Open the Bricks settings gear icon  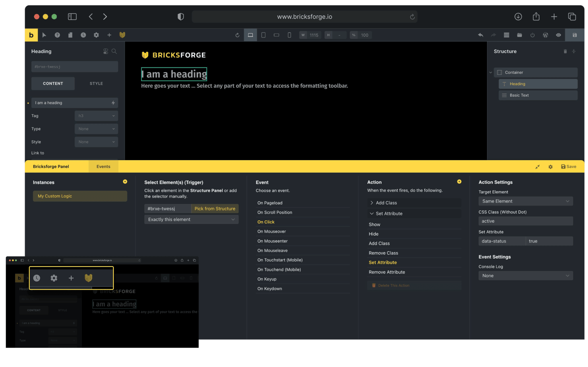click(x=96, y=35)
